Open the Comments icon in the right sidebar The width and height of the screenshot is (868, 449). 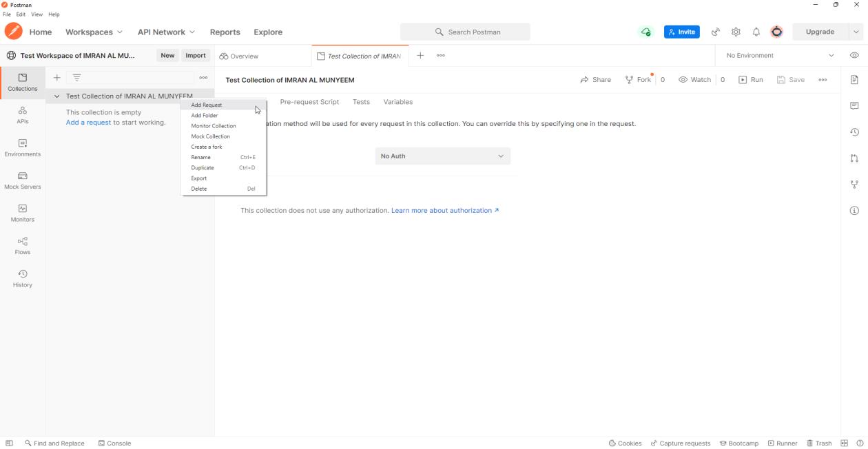(x=854, y=106)
